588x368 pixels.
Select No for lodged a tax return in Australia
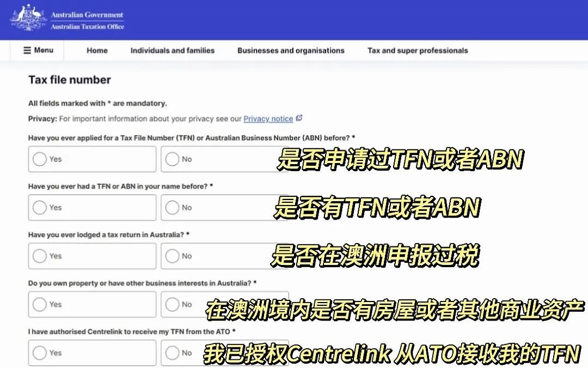[225, 256]
